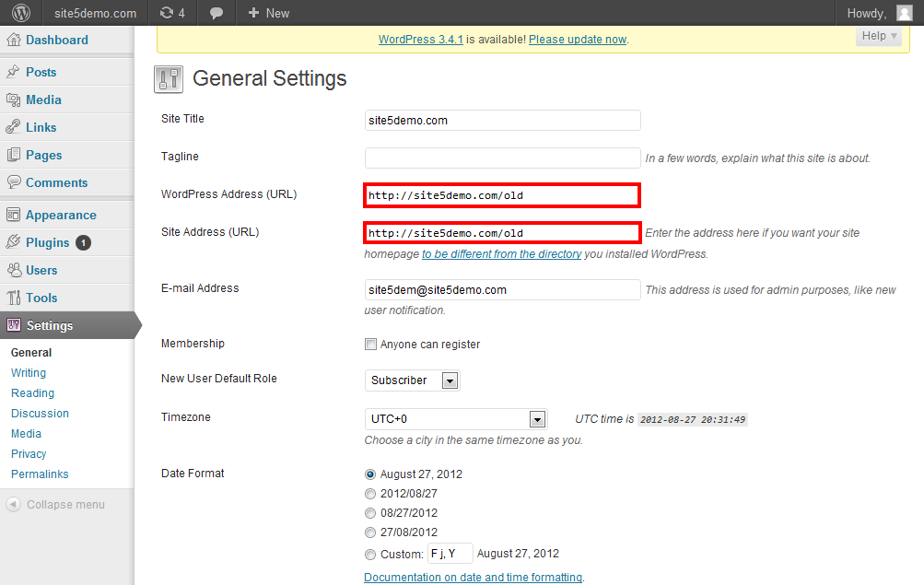The height and width of the screenshot is (585, 924).
Task: Open the New User Default Role dropdown
Action: (413, 380)
